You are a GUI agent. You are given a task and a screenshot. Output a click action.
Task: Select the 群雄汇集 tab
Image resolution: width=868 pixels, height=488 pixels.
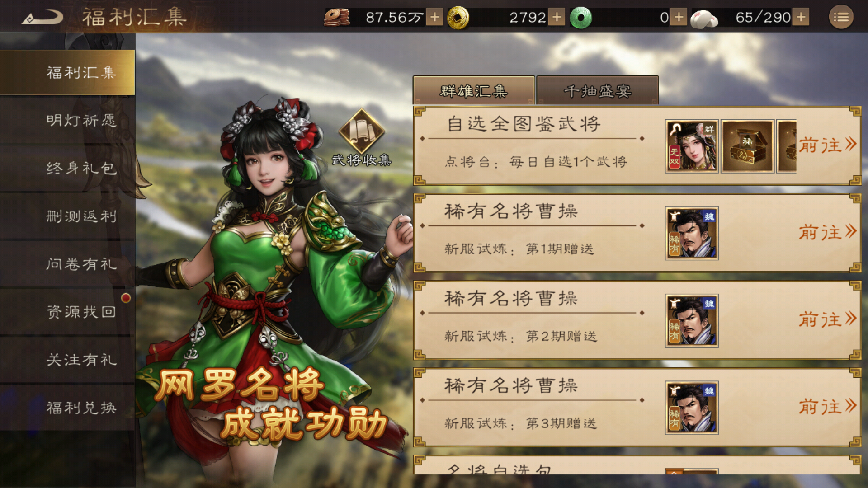[x=474, y=91]
